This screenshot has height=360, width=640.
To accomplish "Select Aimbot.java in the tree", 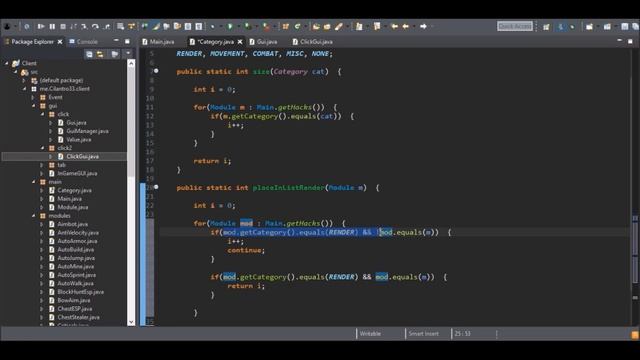I will click(x=73, y=224).
